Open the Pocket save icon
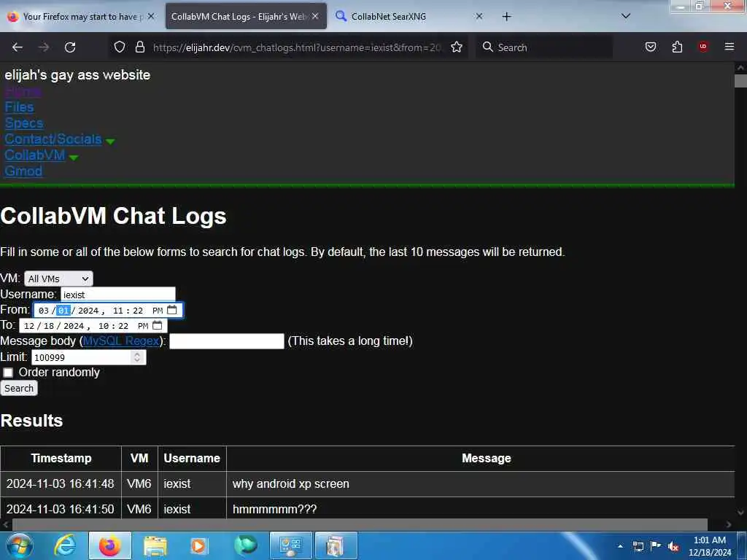The height and width of the screenshot is (560, 747). tap(650, 47)
